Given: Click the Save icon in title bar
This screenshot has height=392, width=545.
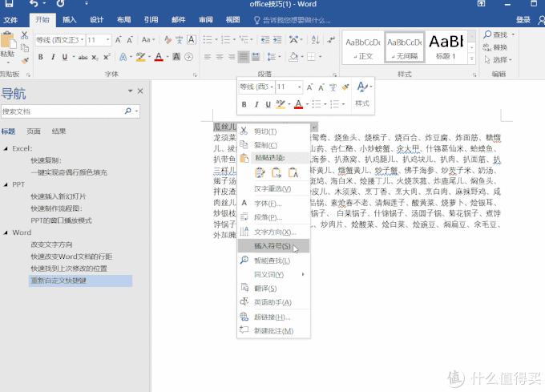Looking at the screenshot, I should [x=9, y=4].
